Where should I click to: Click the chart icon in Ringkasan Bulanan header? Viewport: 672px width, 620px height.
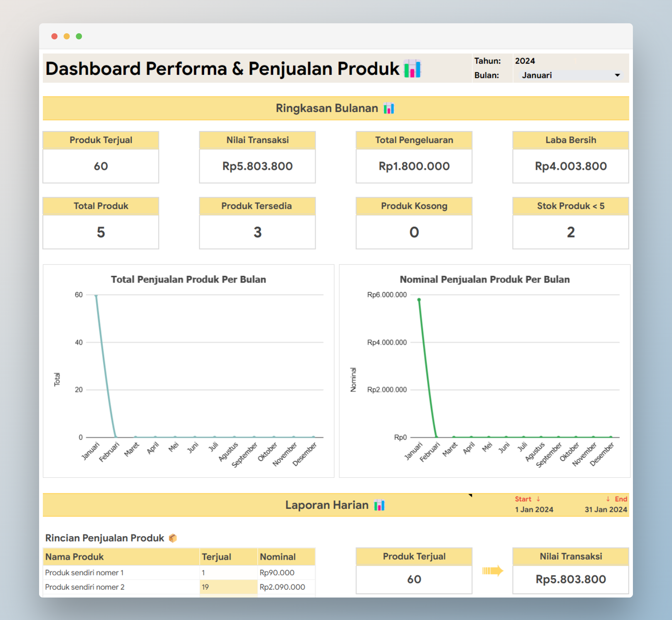[x=389, y=109]
